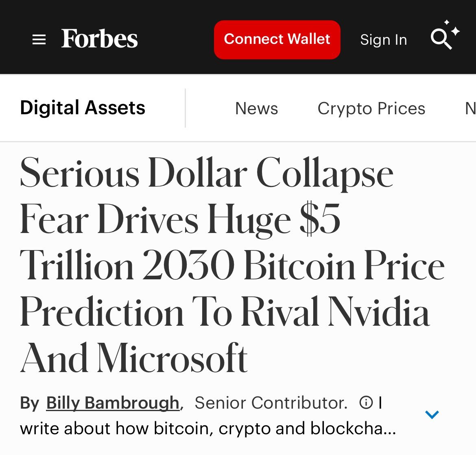Viewport: 476px width, 455px height.
Task: Click the article headline about Dollar Collapse
Action: click(206, 174)
